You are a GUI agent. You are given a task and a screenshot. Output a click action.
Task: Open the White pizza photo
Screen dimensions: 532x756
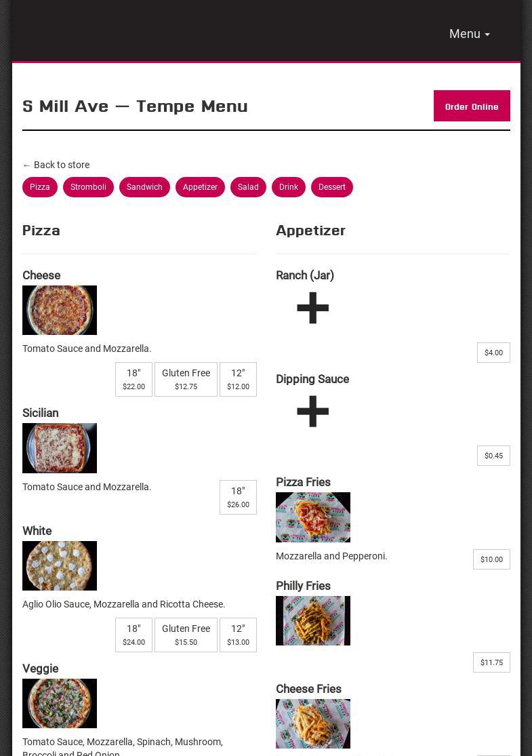[x=60, y=565]
